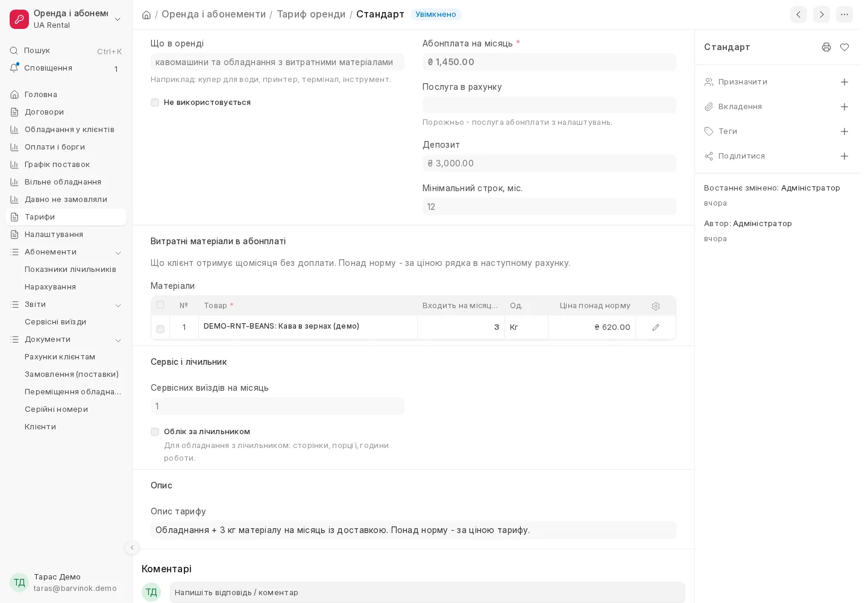Click the Опис тарифу text field
Screen dimensions: 868x603
414,530
